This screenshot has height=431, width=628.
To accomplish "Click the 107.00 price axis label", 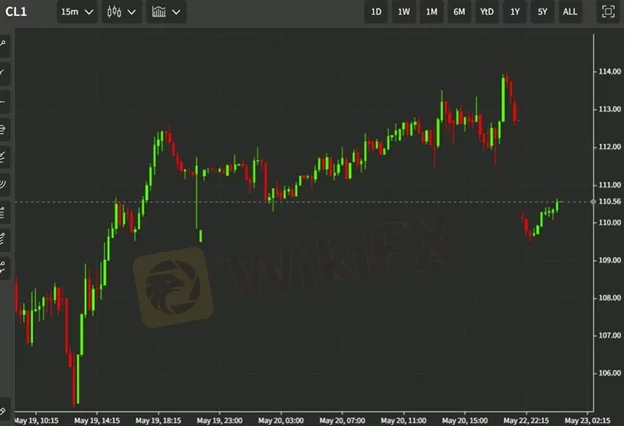I will coord(610,336).
